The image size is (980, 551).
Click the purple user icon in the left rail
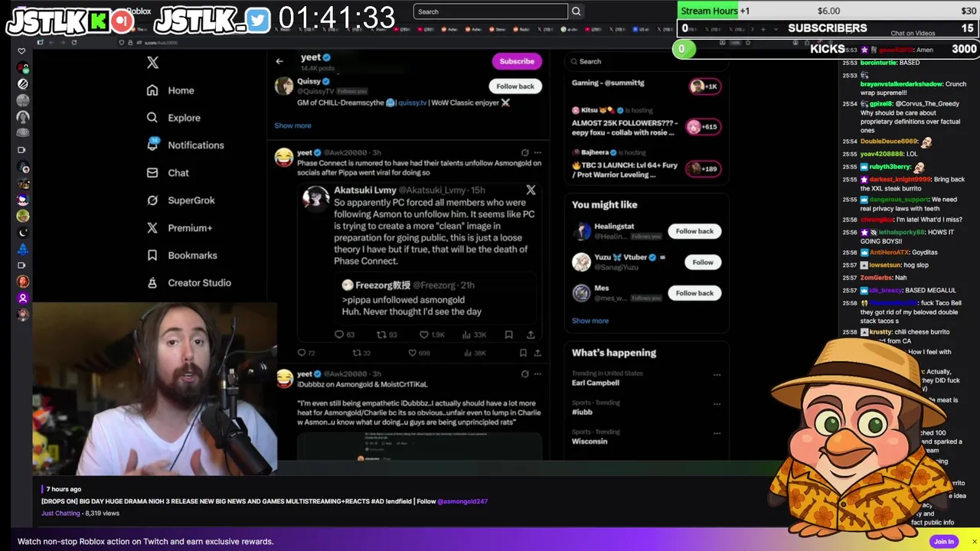(23, 298)
